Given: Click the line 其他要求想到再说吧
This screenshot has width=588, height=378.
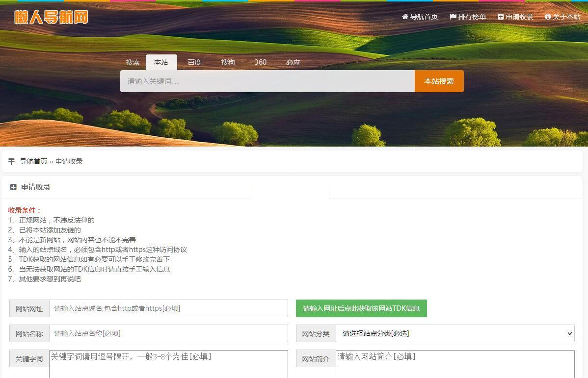Looking at the screenshot, I should tap(45, 279).
